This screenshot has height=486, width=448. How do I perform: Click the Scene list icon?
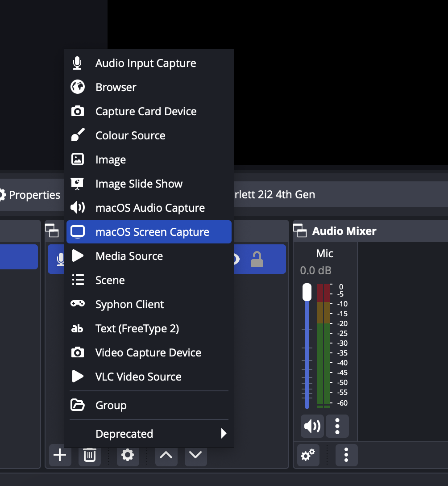[x=78, y=280]
